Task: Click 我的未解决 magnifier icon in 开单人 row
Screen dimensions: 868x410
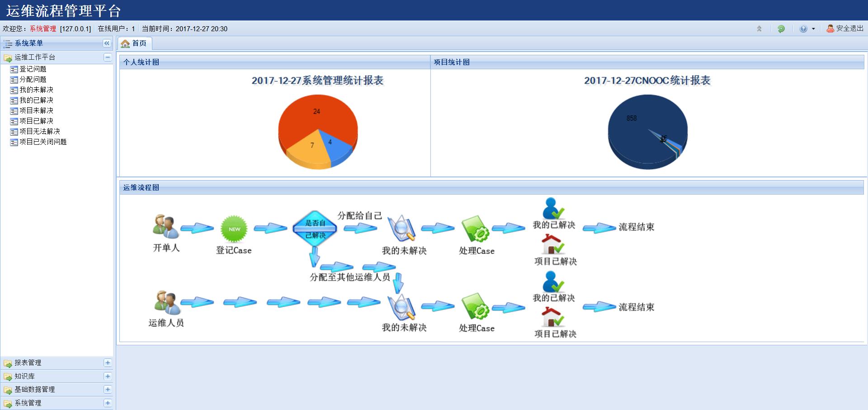Action: click(402, 229)
